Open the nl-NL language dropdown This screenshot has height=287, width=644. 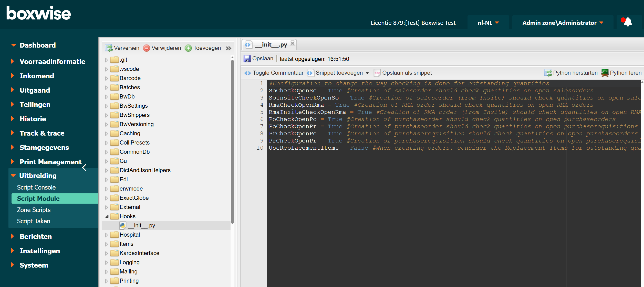pos(488,23)
